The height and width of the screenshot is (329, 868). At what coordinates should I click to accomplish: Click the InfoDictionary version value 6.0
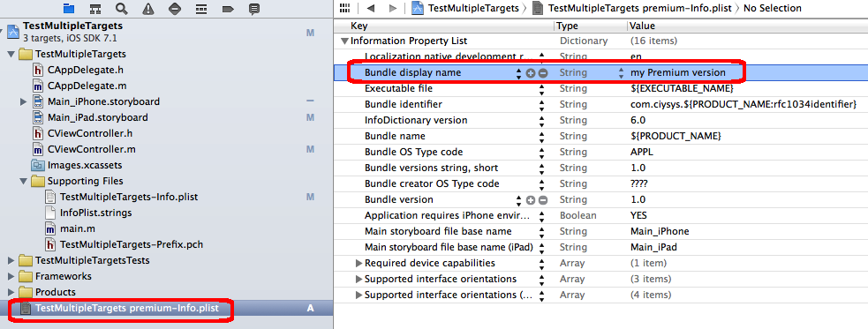638,120
